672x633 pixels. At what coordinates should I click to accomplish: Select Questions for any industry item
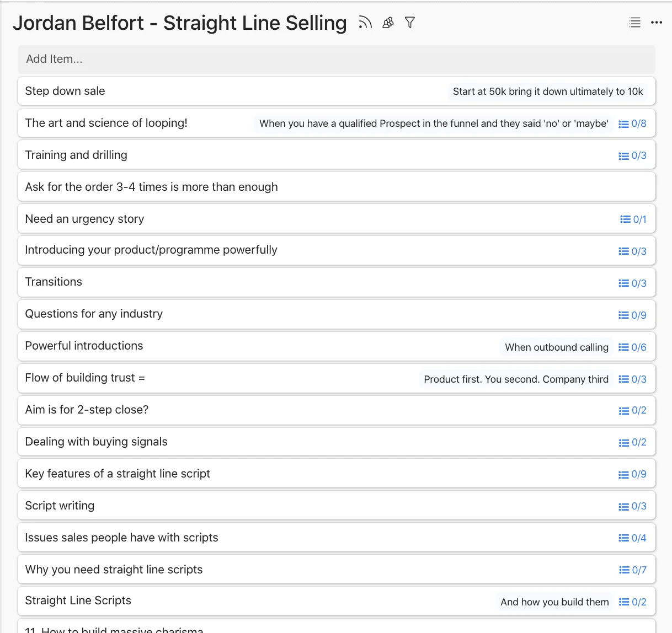coord(337,314)
